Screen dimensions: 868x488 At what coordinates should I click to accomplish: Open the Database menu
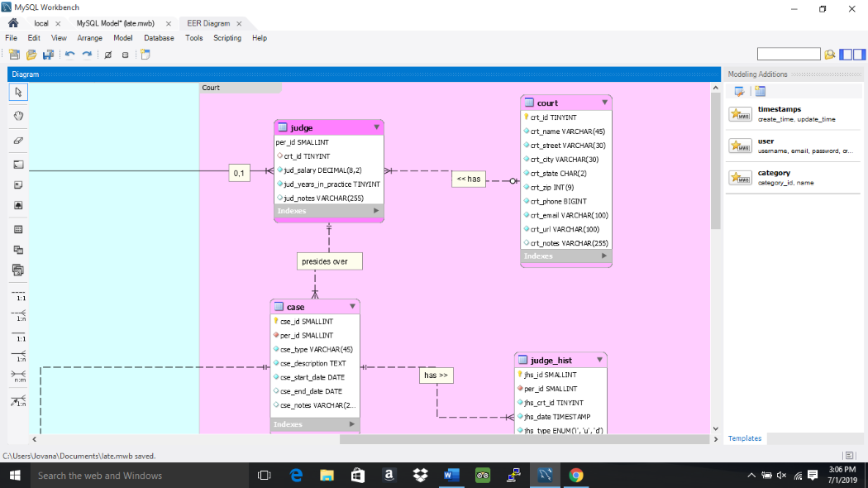159,38
